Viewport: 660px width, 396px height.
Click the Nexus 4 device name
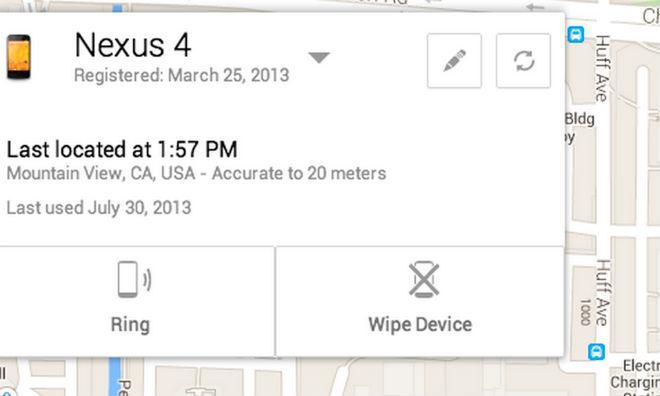point(133,45)
